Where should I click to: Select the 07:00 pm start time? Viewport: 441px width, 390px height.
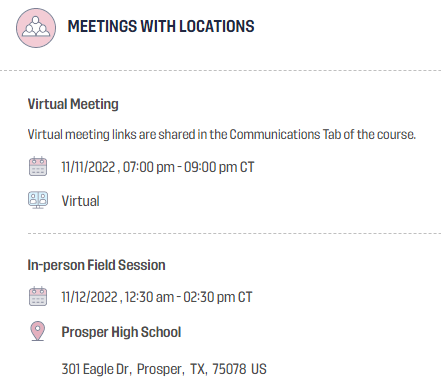(149, 167)
